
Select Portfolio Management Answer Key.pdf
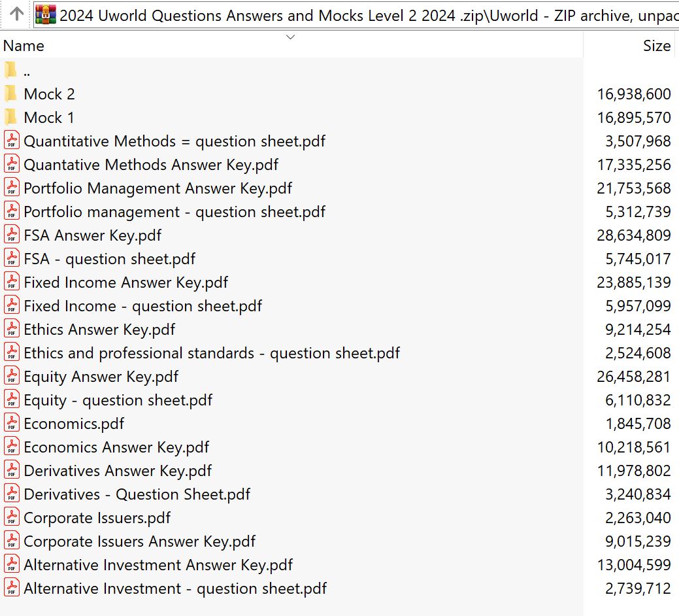point(157,188)
